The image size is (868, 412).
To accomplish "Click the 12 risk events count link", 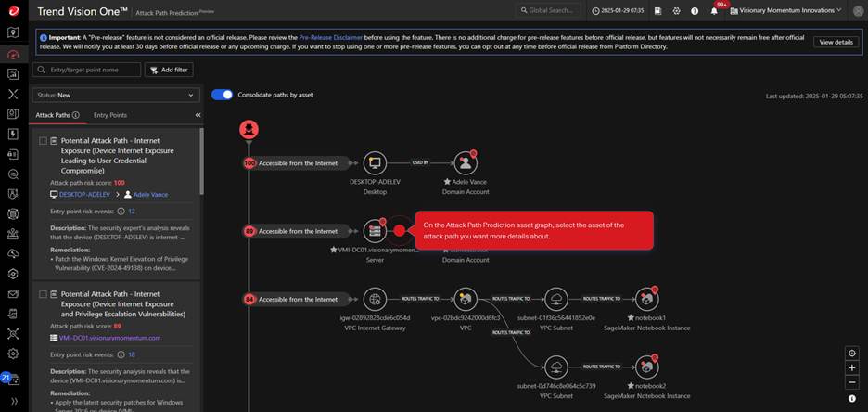I will click(x=132, y=212).
